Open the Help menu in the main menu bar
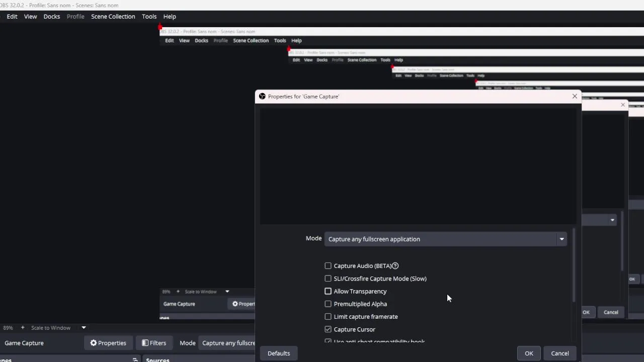The height and width of the screenshot is (362, 644). coord(170,17)
